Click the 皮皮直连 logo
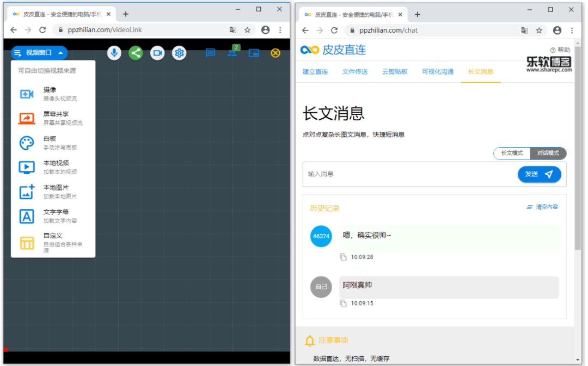The width and height of the screenshot is (588, 366). click(x=333, y=50)
